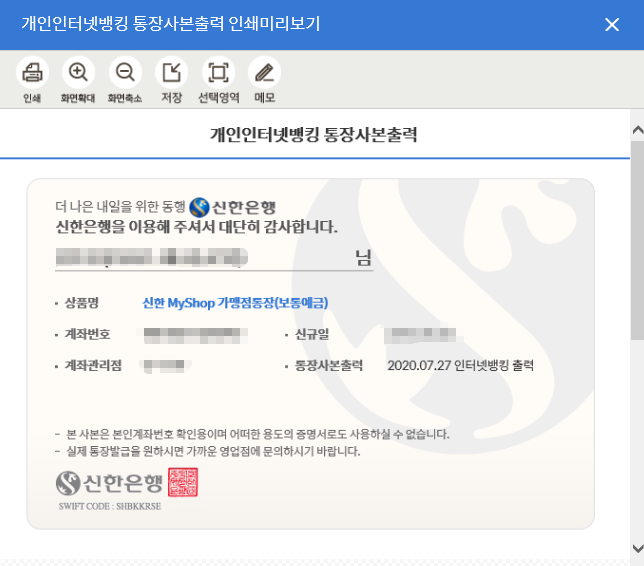
Task: Open the 메모 memo pencil tool
Action: (264, 72)
